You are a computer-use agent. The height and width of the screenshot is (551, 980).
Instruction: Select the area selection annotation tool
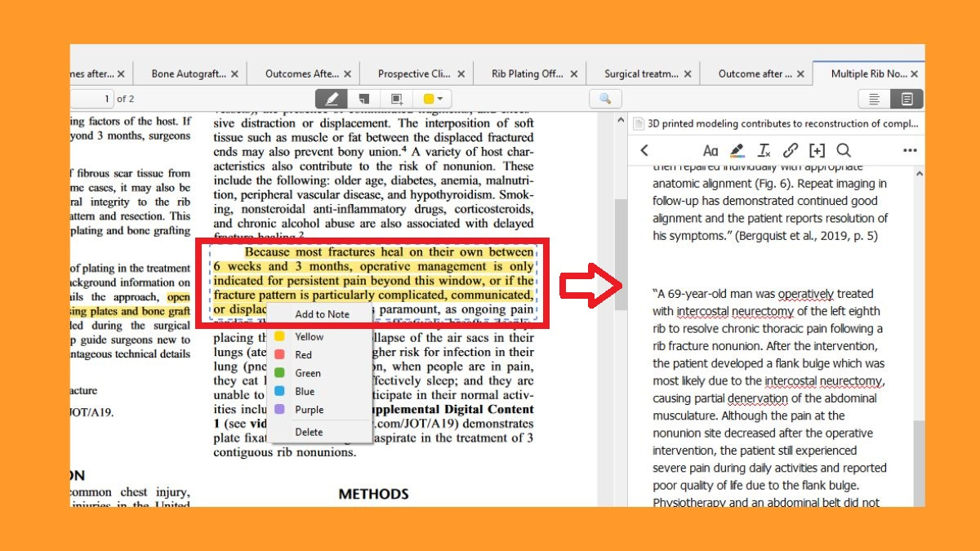pos(397,99)
